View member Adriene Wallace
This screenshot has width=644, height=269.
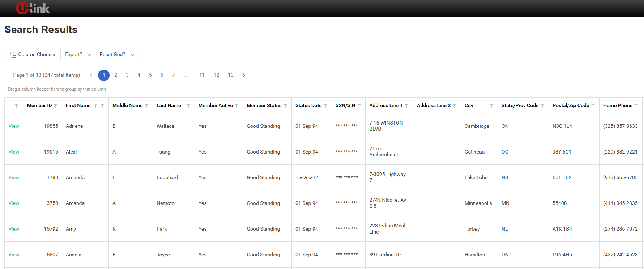coord(14,126)
